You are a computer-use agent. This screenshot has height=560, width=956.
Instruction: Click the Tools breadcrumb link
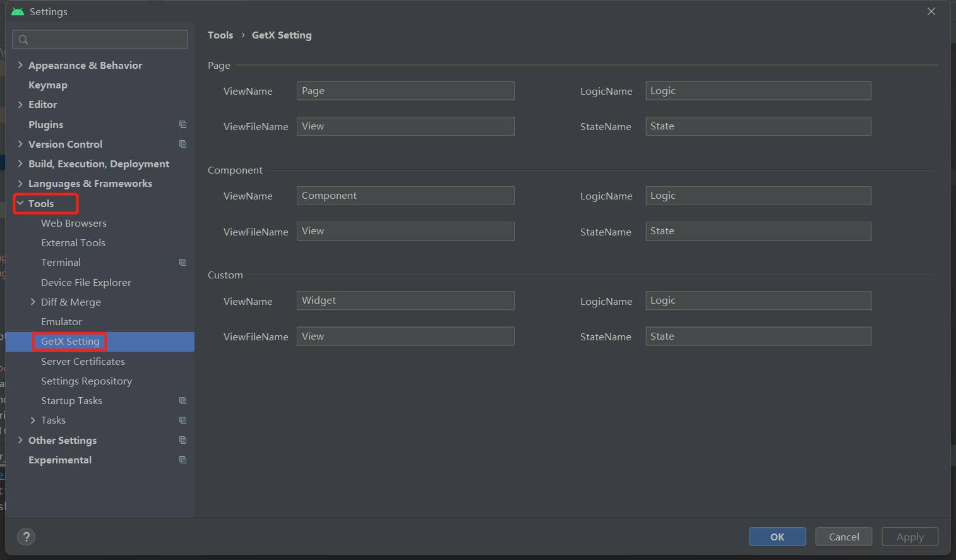tap(220, 35)
